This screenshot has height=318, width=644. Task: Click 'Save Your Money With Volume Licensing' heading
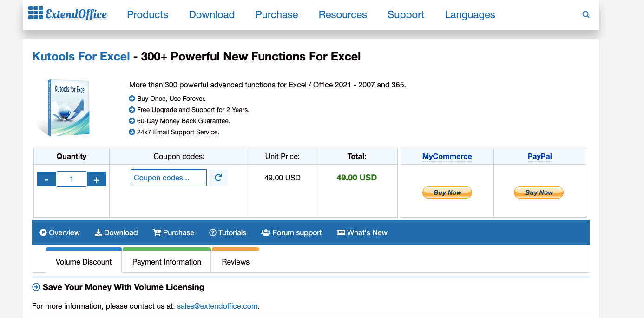pos(124,287)
